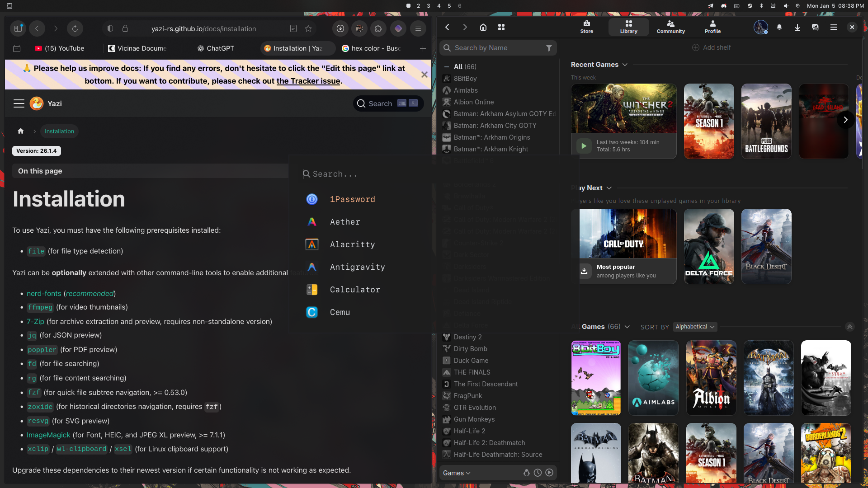
Task: Go to Steam home with house icon
Action: (x=483, y=27)
